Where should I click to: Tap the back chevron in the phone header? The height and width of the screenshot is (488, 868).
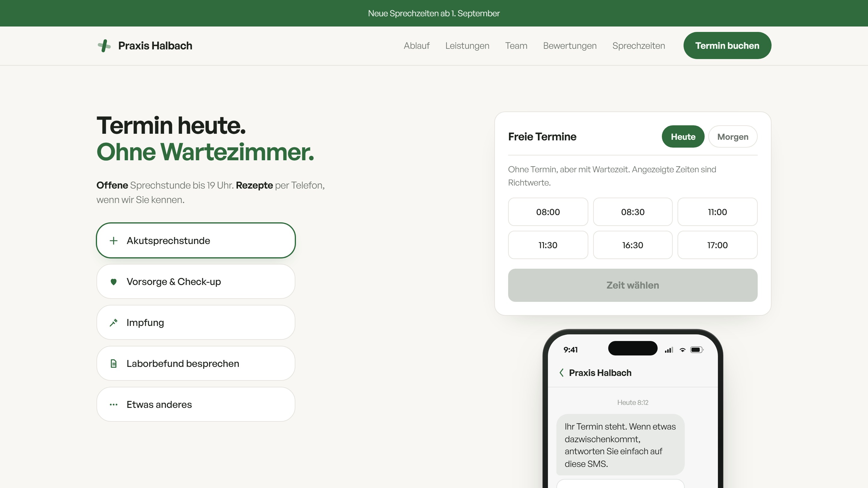tap(561, 373)
